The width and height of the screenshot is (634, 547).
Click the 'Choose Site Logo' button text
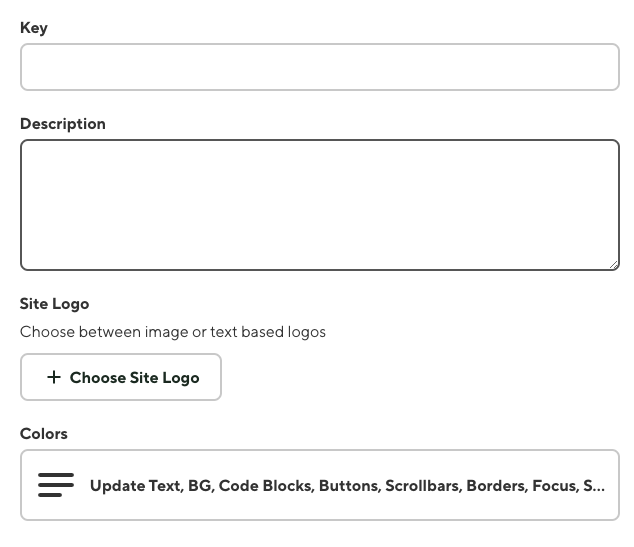pos(134,377)
